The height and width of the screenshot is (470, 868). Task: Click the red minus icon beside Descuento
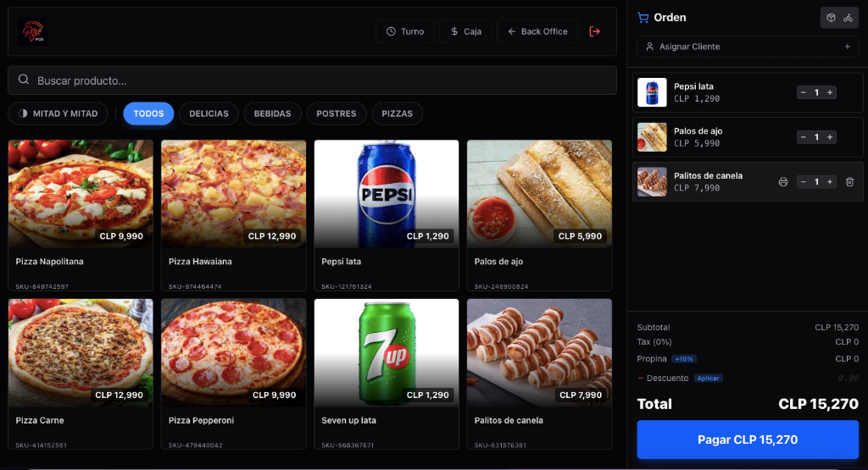[x=641, y=379]
